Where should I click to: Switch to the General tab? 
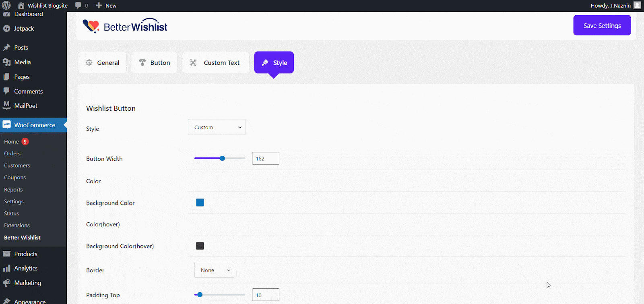click(103, 62)
